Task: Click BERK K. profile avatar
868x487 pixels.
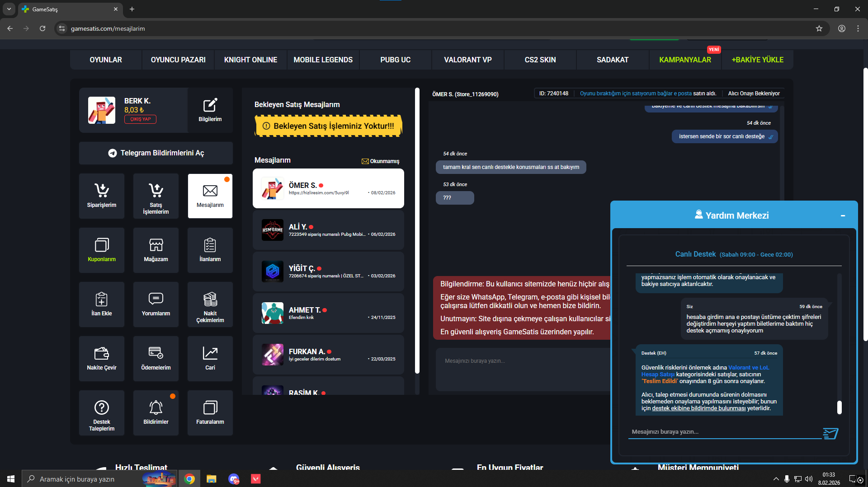Action: coord(102,110)
